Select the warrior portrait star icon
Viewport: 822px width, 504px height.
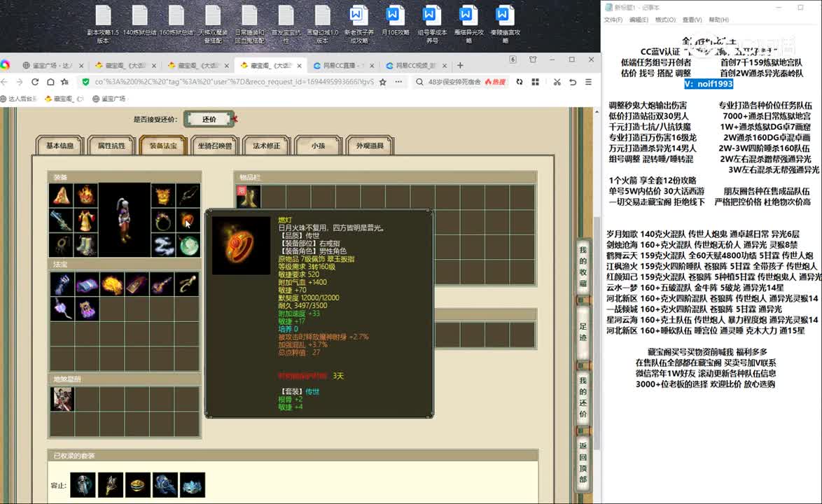(62, 399)
